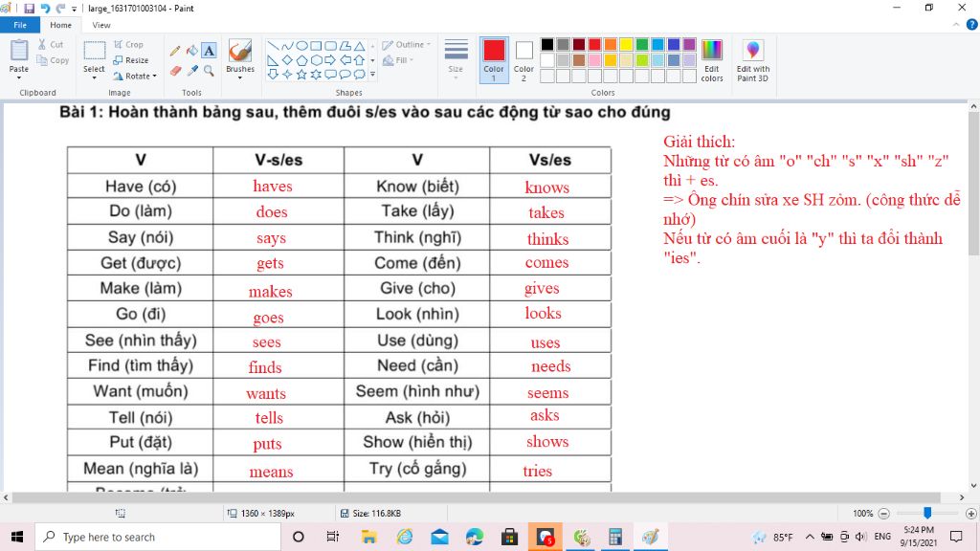Screen dimensions: 980x551
Task: Choose the Line shape
Action: click(x=273, y=46)
